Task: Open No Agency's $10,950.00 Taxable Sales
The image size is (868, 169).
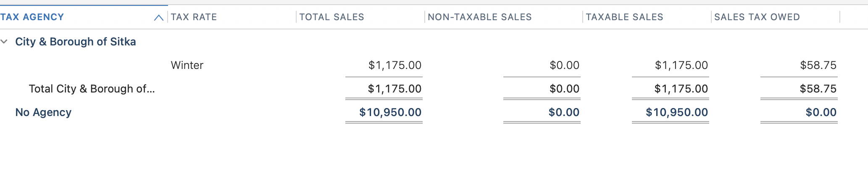Action: click(676, 112)
